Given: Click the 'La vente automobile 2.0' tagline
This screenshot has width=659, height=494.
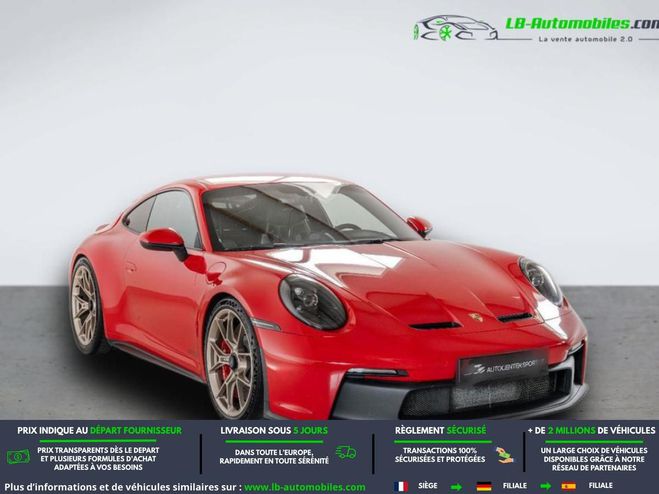Looking at the screenshot, I should pos(585,39).
